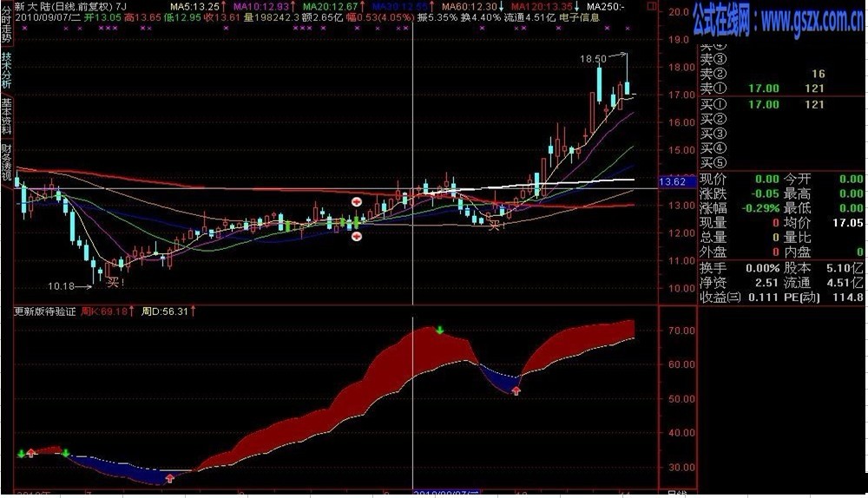Click the red up arrow beside the leftmost green arrow
The image size is (868, 498).
pos(31,453)
